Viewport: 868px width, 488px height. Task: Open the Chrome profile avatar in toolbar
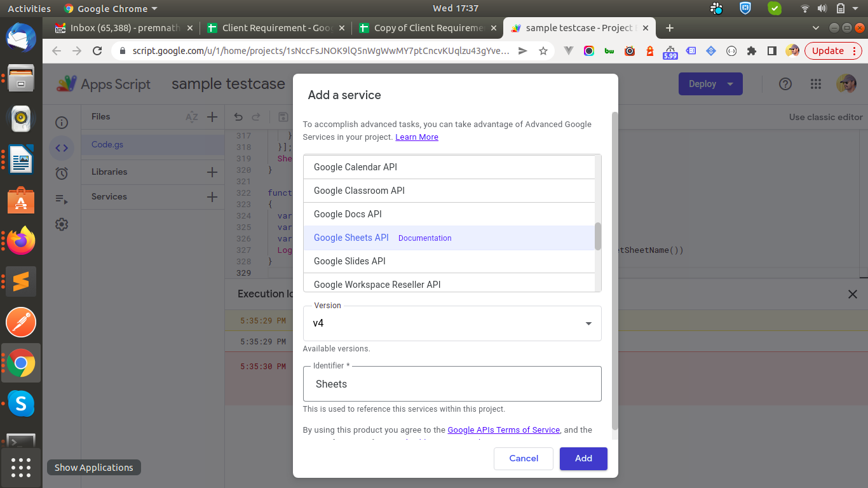click(792, 51)
